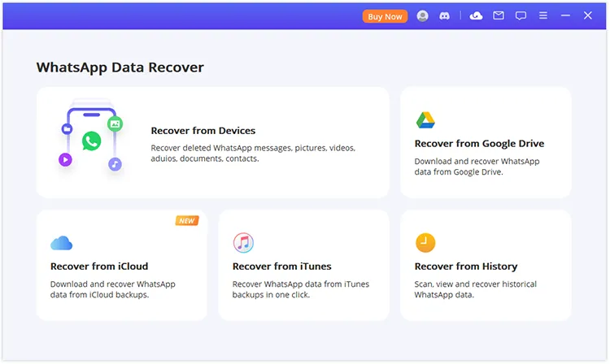Click the orange Buy Now button
This screenshot has width=610, height=364.
385,16
